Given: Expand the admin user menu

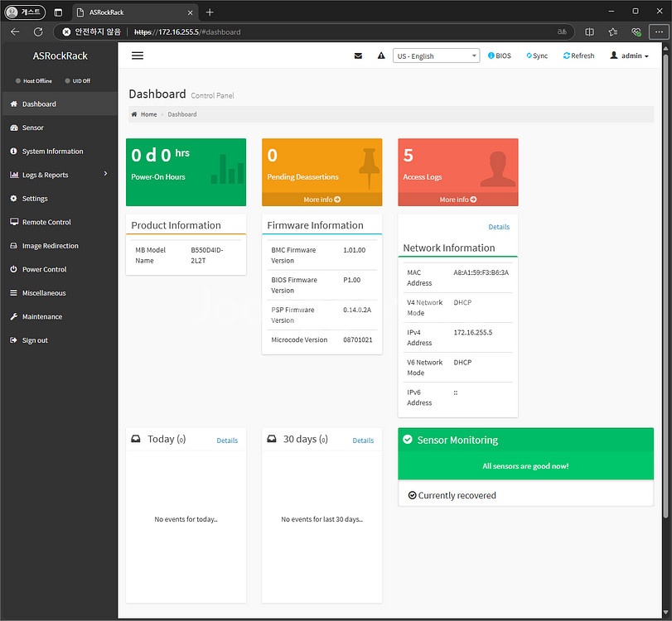Looking at the screenshot, I should (629, 56).
